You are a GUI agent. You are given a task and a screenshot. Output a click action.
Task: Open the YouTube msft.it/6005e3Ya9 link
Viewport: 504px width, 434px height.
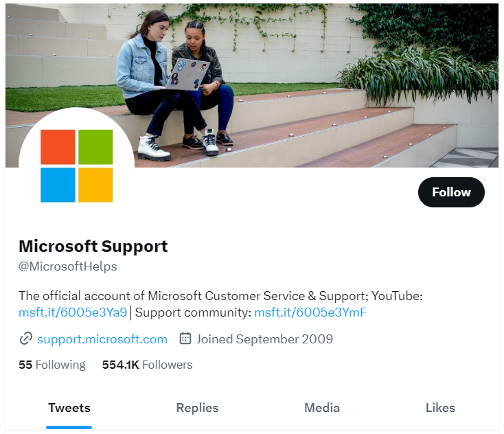click(x=73, y=313)
